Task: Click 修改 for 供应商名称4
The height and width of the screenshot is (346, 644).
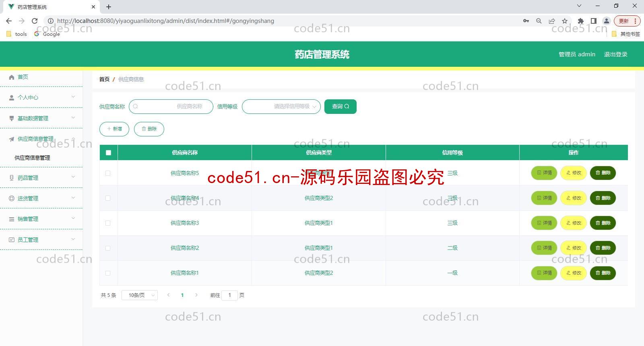Action: point(574,198)
